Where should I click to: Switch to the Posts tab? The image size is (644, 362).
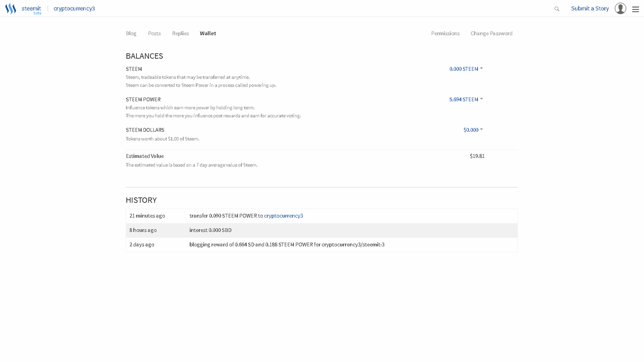154,33
